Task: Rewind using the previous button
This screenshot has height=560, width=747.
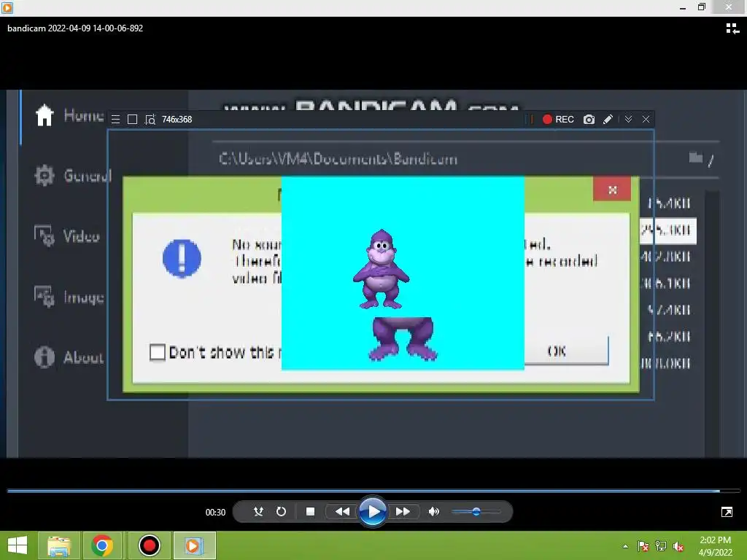Action: (342, 511)
